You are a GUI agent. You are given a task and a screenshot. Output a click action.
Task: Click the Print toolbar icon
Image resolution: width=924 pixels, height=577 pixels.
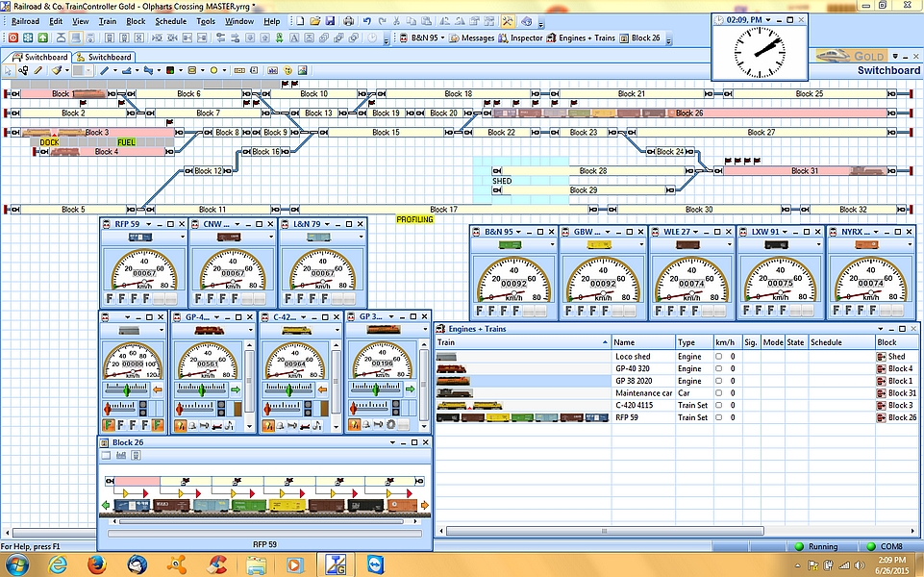349,21
